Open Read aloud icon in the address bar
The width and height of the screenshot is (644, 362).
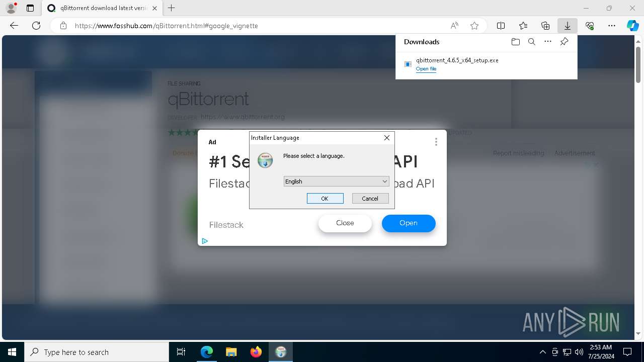pos(454,26)
